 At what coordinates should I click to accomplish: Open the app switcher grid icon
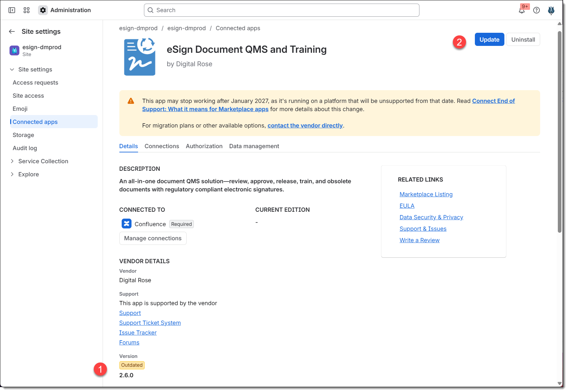click(x=27, y=10)
